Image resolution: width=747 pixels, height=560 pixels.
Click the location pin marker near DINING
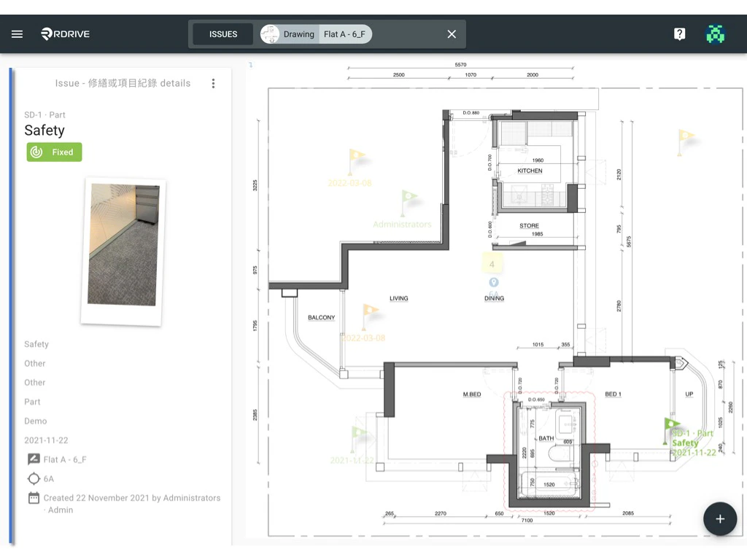click(494, 283)
